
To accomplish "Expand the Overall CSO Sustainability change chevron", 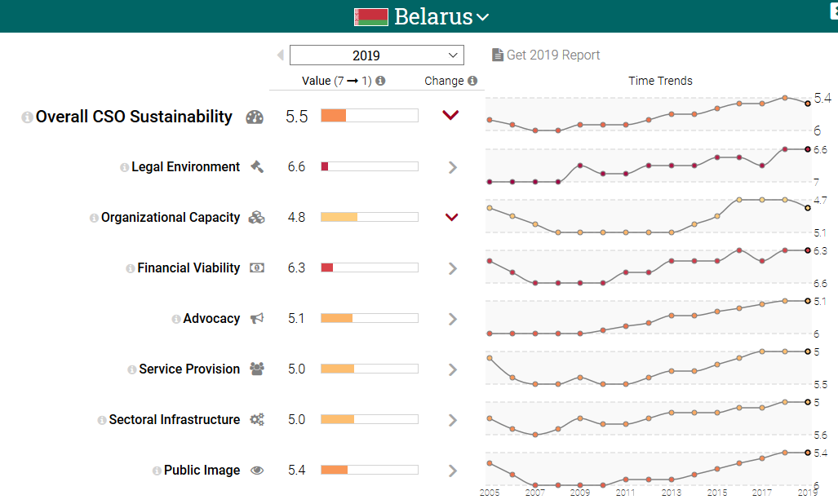I will point(450,116).
